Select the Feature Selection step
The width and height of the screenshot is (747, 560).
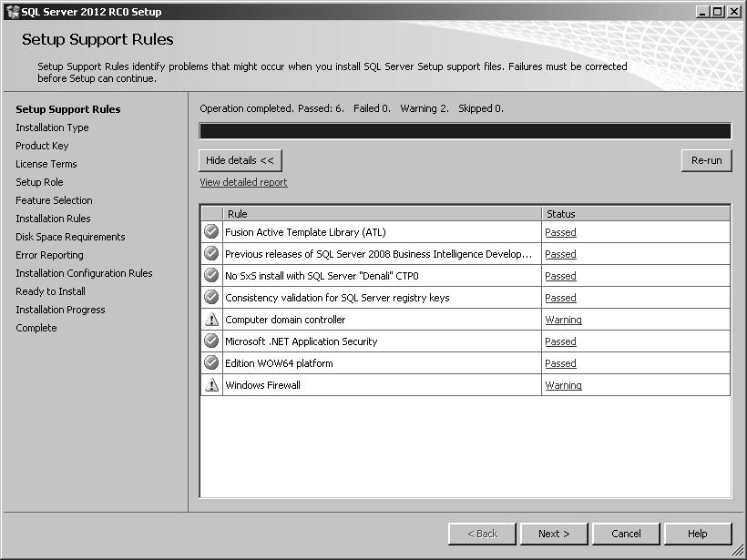54,200
